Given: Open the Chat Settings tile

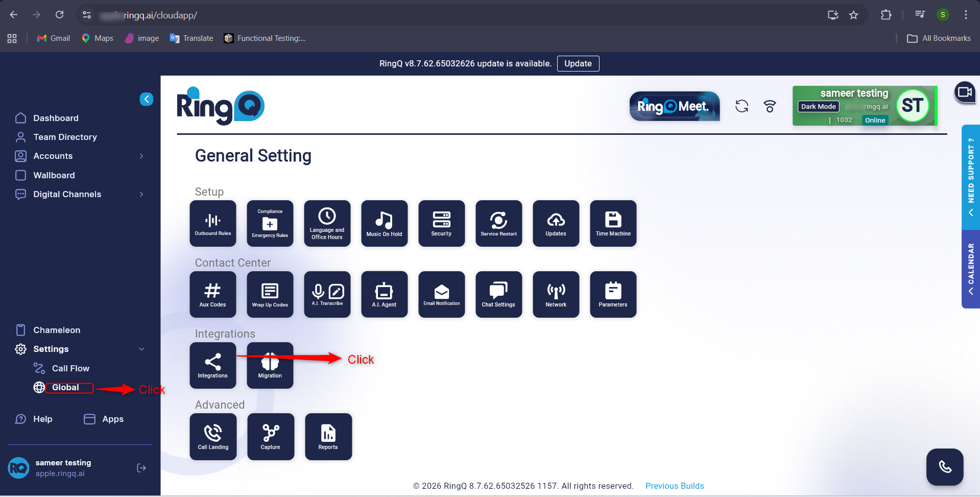Looking at the screenshot, I should point(499,294).
